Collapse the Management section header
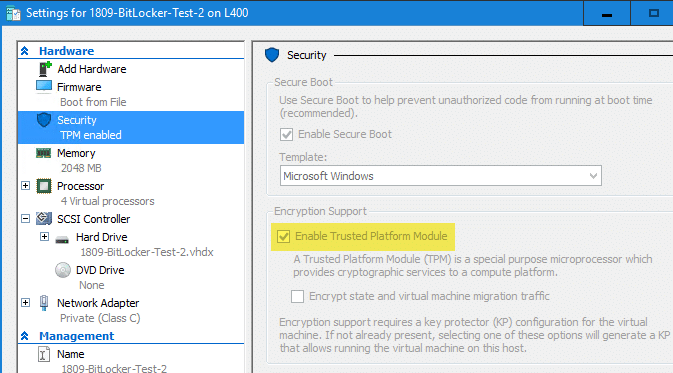The height and width of the screenshot is (373, 673). click(x=24, y=336)
